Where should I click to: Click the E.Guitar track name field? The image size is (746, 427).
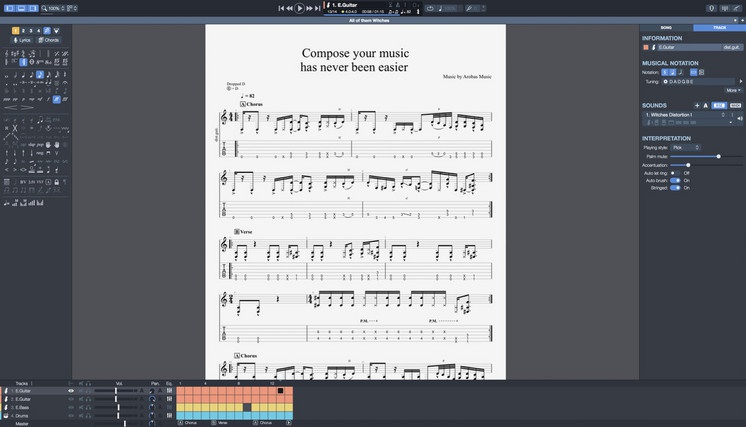[689, 47]
